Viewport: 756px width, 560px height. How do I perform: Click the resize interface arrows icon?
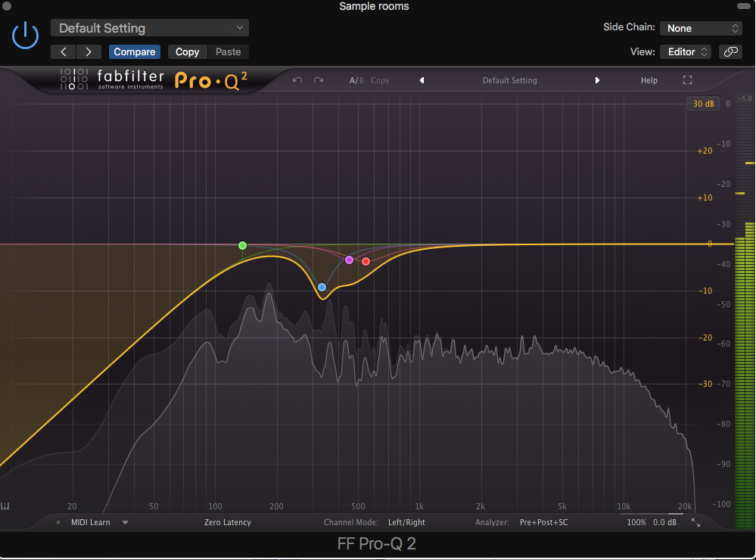point(695,522)
